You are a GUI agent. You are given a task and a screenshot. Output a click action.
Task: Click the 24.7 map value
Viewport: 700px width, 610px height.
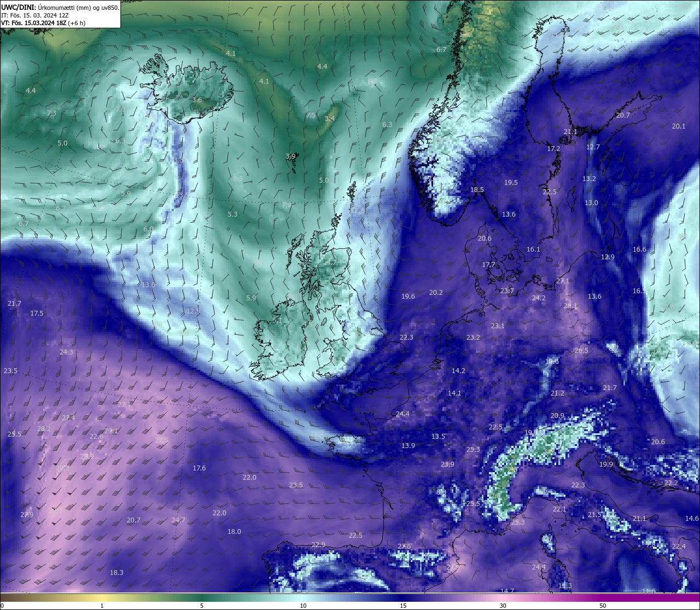click(178, 520)
